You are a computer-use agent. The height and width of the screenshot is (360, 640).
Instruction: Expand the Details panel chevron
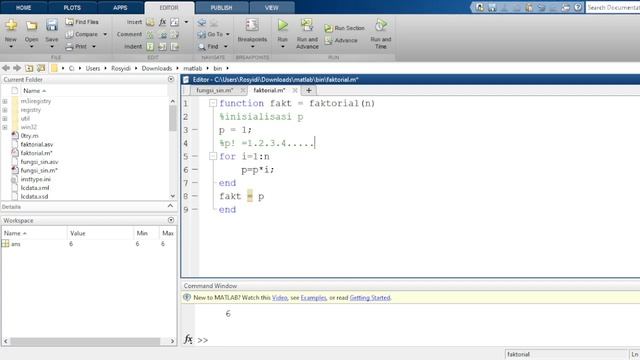coord(171,207)
